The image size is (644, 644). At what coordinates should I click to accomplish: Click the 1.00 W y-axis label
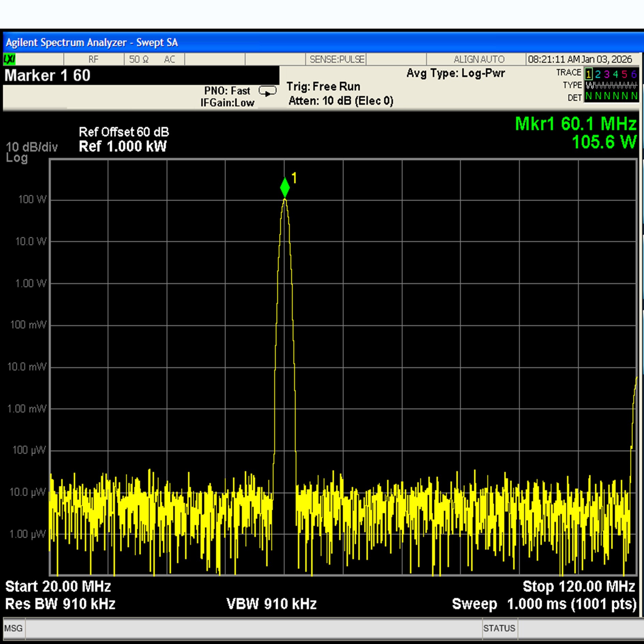pos(31,283)
